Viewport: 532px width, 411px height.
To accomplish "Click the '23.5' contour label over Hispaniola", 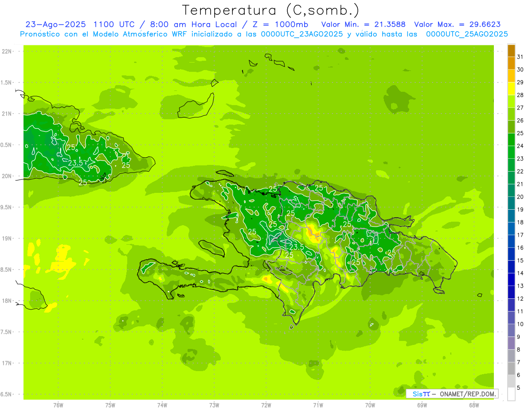I will 296,247.
